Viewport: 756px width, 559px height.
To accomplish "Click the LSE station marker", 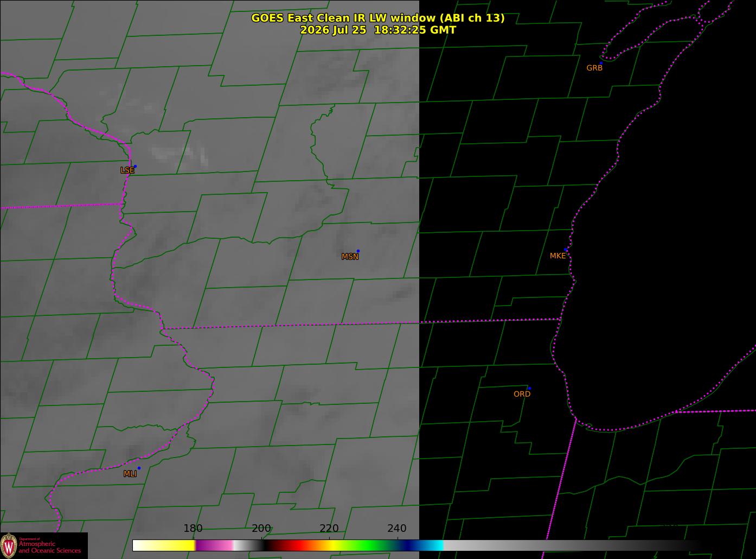I will 135,166.
